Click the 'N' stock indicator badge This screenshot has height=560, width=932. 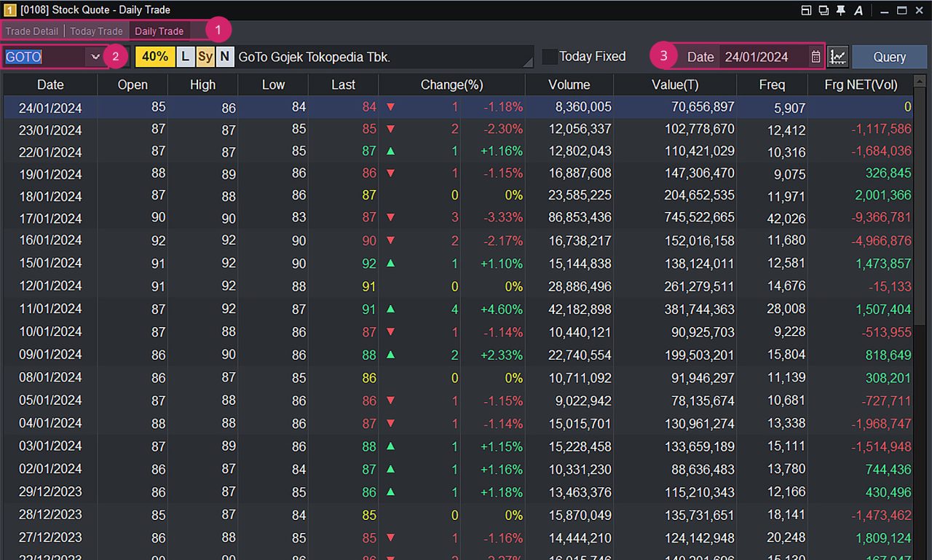coord(224,57)
